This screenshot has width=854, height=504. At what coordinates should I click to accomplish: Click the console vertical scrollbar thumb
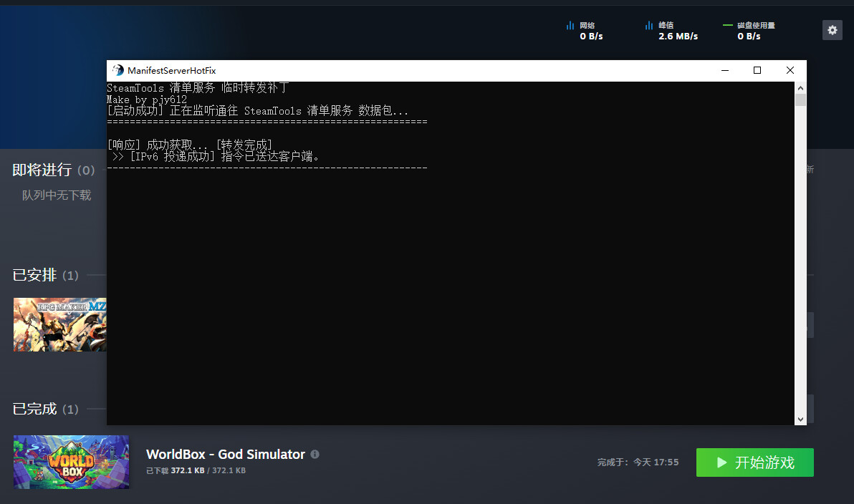pyautogui.click(x=800, y=100)
